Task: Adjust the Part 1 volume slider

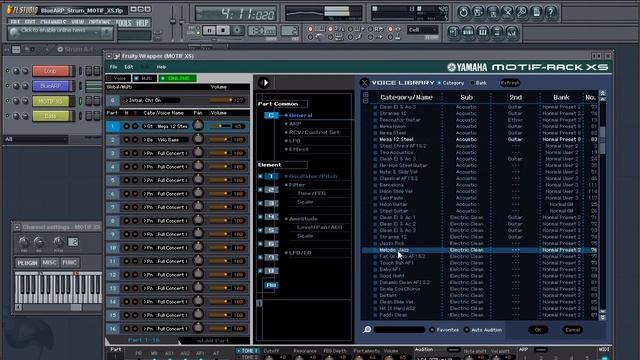Action: click(220, 127)
